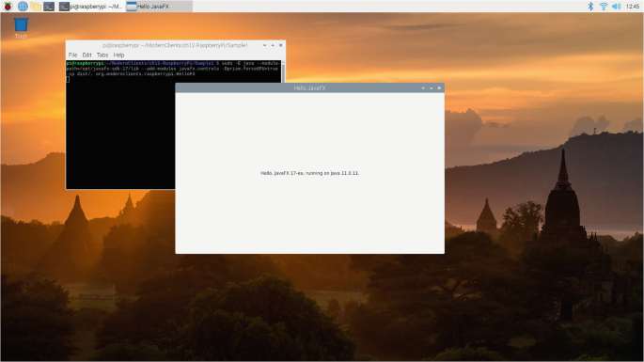Image resolution: width=644 pixels, height=362 pixels.
Task: Open the terminal File menu
Action: [72, 55]
